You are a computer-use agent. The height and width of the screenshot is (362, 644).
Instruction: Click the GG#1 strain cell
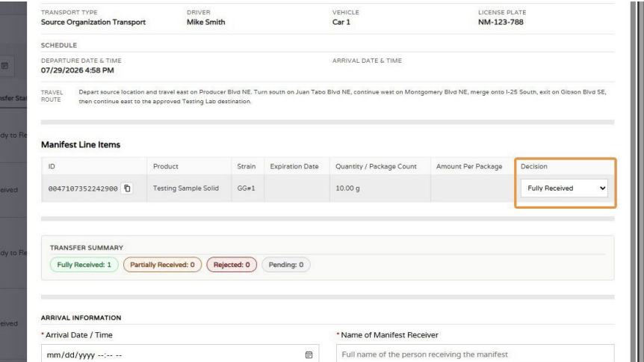pyautogui.click(x=246, y=188)
